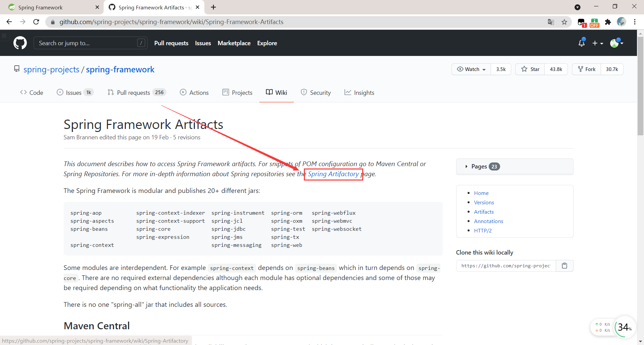Open the Chrome three-dot menu
The image size is (644, 345).
tap(635, 22)
